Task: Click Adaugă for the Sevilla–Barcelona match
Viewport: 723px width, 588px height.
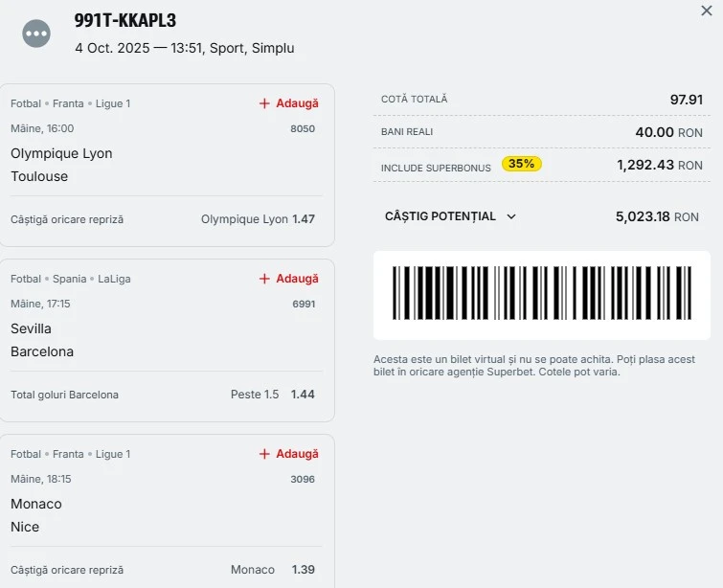Action: click(x=288, y=279)
